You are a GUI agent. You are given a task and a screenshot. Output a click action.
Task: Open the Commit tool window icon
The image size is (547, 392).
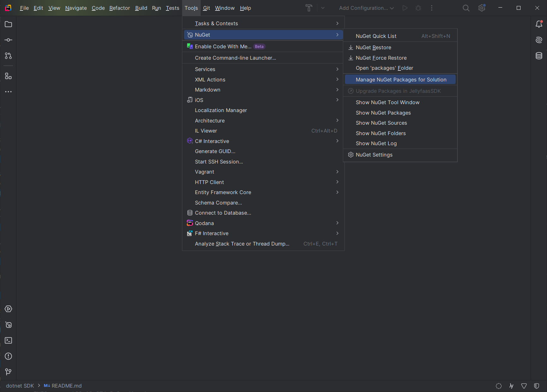[x=9, y=40]
